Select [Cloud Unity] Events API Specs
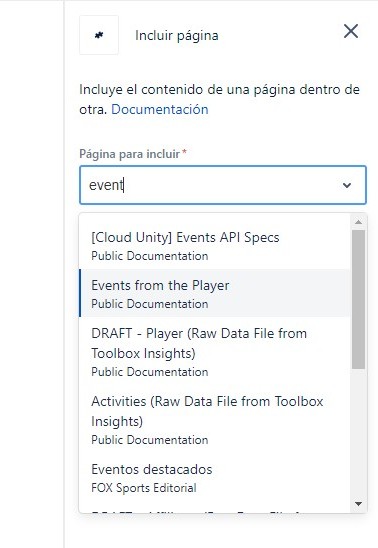378x548 pixels. (x=215, y=246)
